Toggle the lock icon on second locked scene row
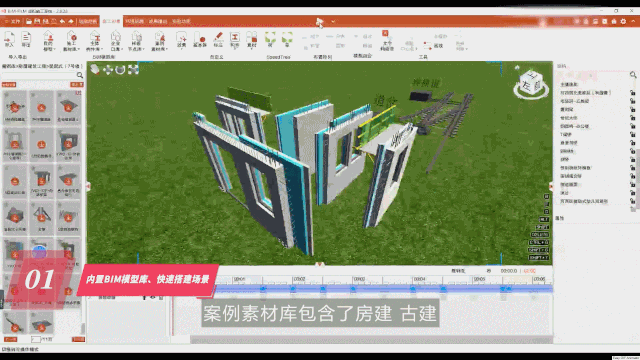Screen dimensions: 640x360 pos(632,101)
